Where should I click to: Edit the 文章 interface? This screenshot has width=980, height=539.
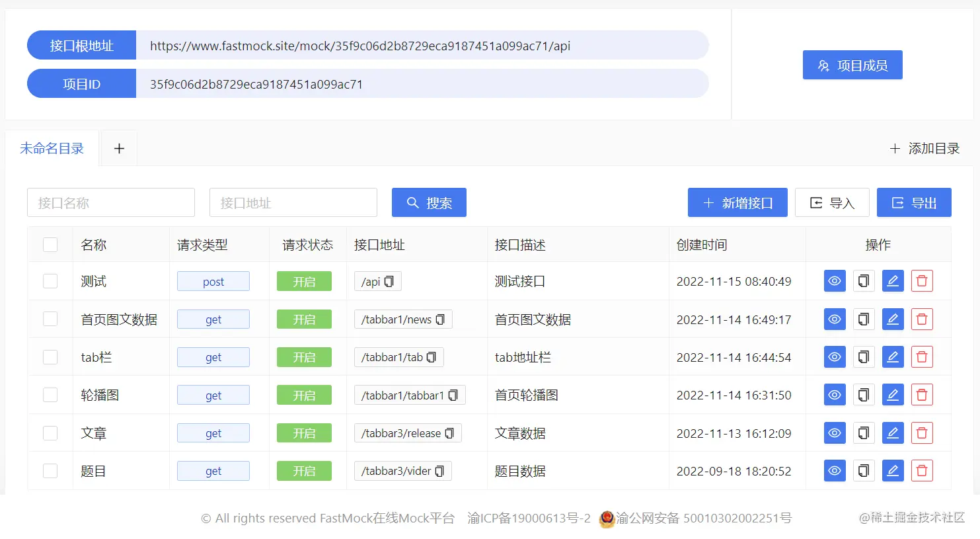pyautogui.click(x=893, y=433)
